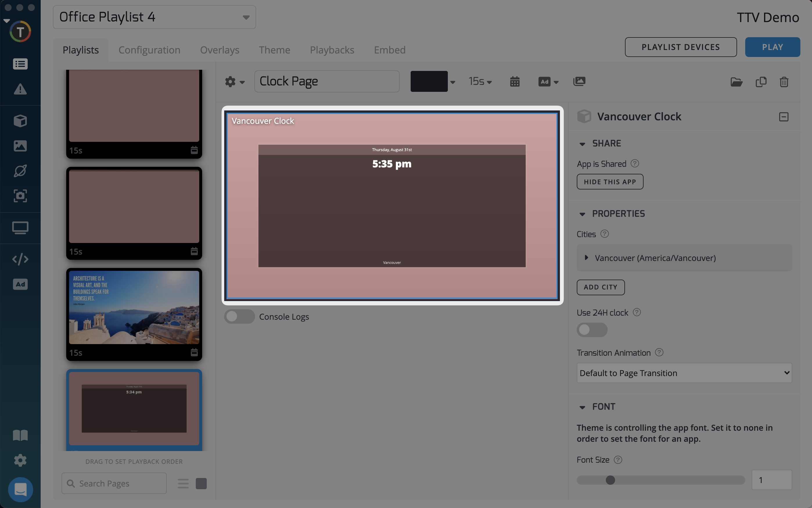Expand the Vancouver (America/Vancouver) city entry
This screenshot has width=812, height=508.
[x=586, y=258]
